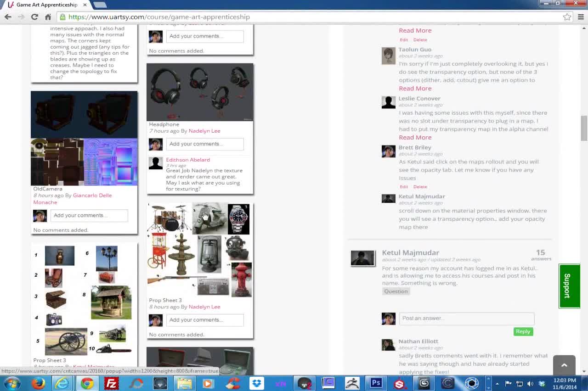The height and width of the screenshot is (391, 588).
Task: Add comment field under OldCamera post
Action: 89,216
